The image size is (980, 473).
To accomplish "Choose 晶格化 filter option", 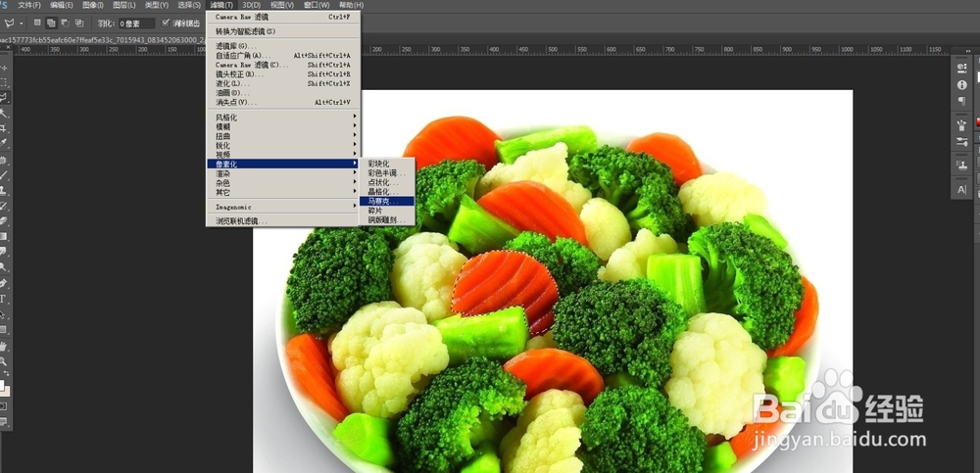I will tap(386, 192).
